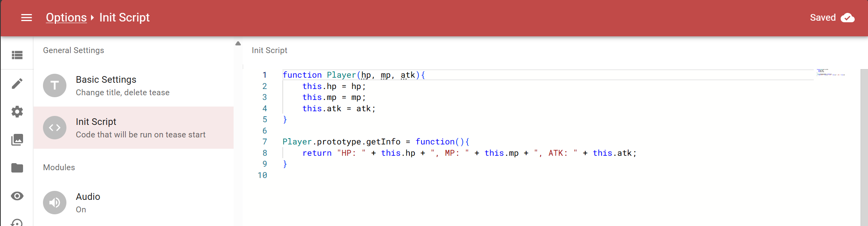Select Init Script settings entry
868x226 pixels.
point(141,128)
